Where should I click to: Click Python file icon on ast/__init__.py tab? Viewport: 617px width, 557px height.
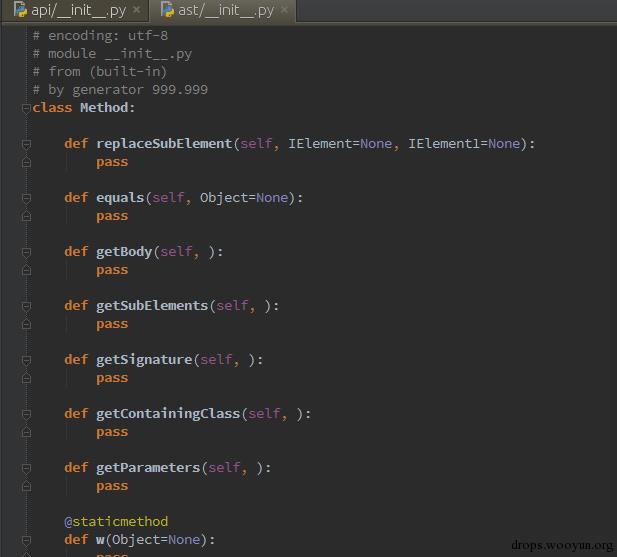[x=168, y=10]
